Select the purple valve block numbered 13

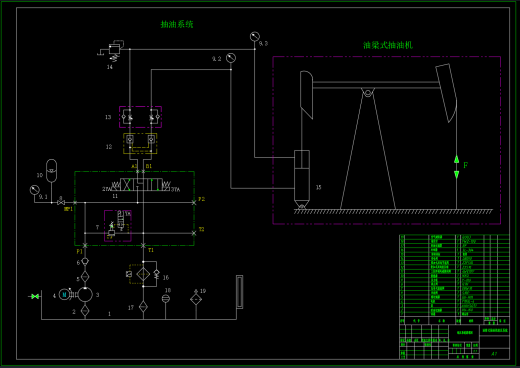pos(140,117)
